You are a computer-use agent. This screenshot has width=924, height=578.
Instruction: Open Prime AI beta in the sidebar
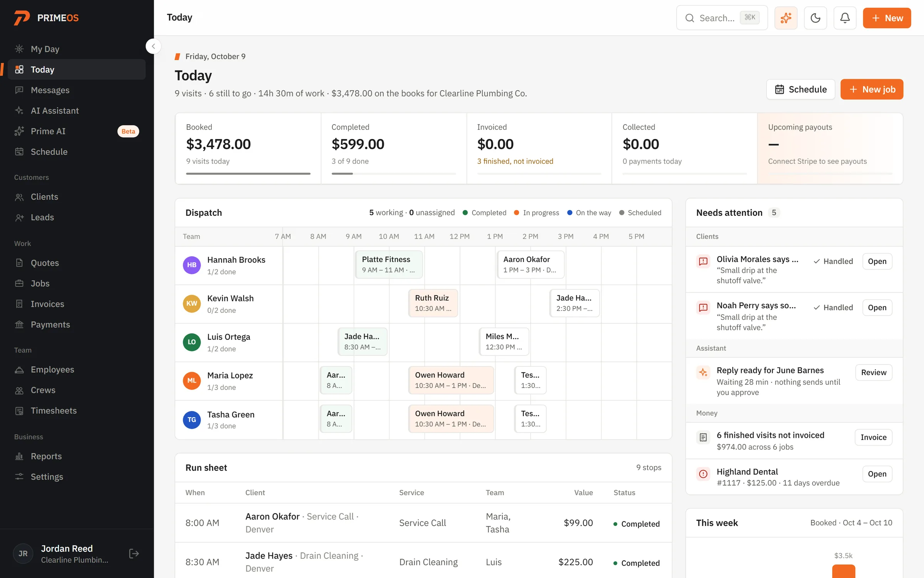77,131
